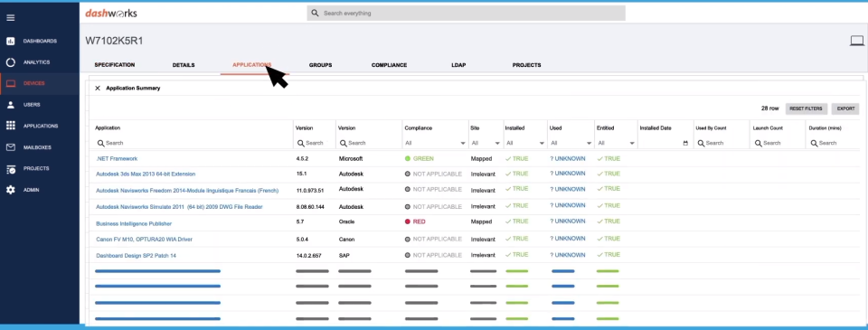
Task: Select the Applications tab
Action: 252,65
